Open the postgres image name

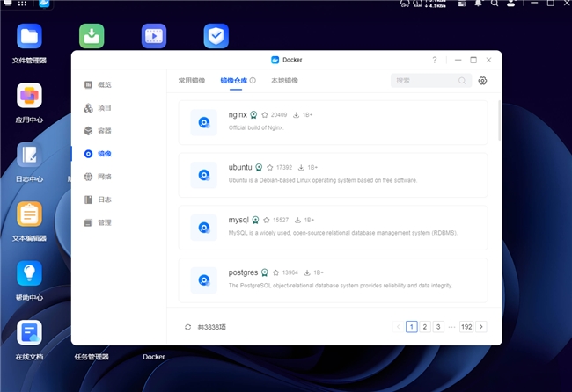pyautogui.click(x=243, y=272)
